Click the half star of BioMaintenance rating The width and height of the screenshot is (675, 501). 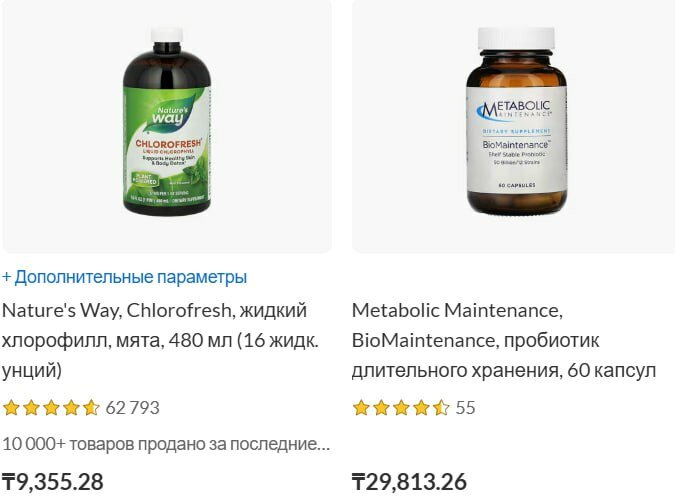click(x=441, y=408)
